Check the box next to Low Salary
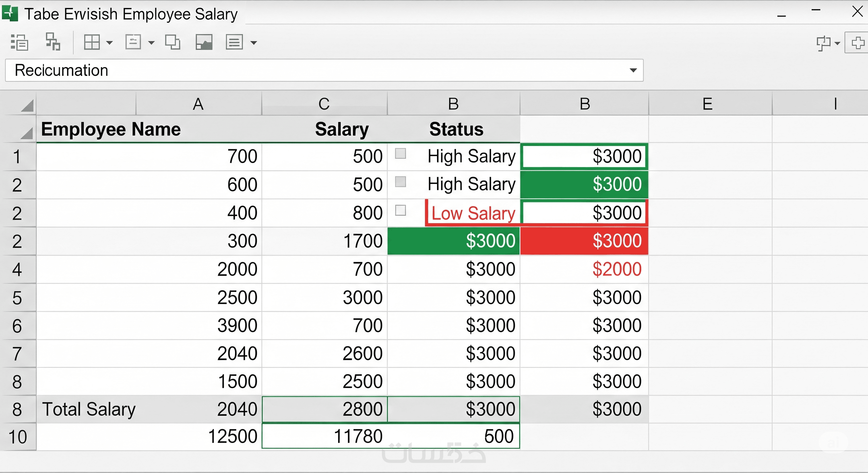Image resolution: width=868 pixels, height=473 pixels. [x=400, y=210]
